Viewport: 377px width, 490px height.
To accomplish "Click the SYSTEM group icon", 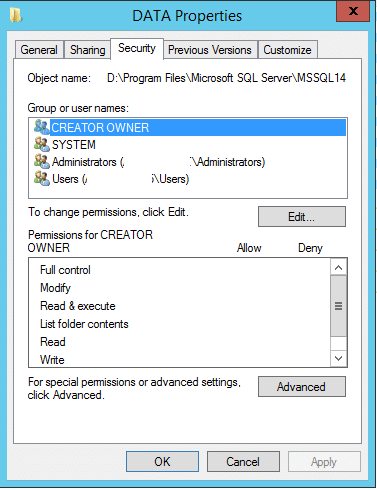I will click(42, 144).
